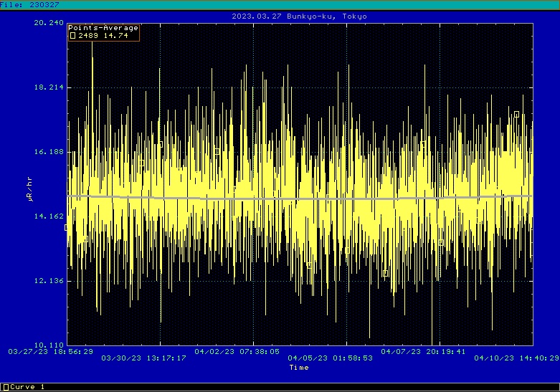Click the 03/27/23 18:56:29 start time label
Viewport: 560px width, 392px height.
(x=50, y=352)
